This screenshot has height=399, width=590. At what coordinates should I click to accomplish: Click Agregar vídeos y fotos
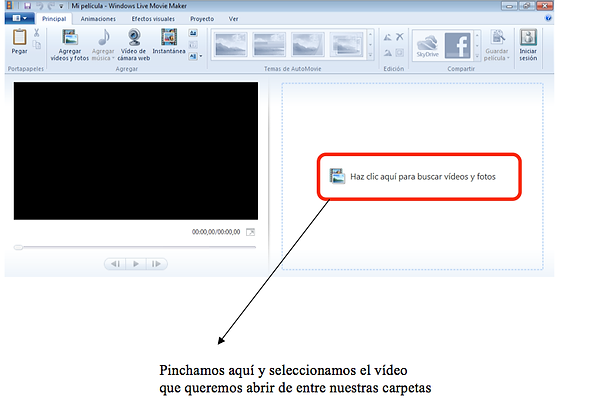pyautogui.click(x=70, y=45)
